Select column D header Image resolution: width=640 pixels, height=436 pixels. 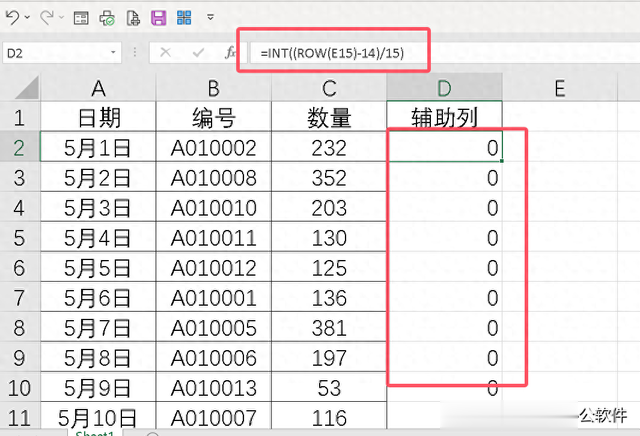coord(444,88)
